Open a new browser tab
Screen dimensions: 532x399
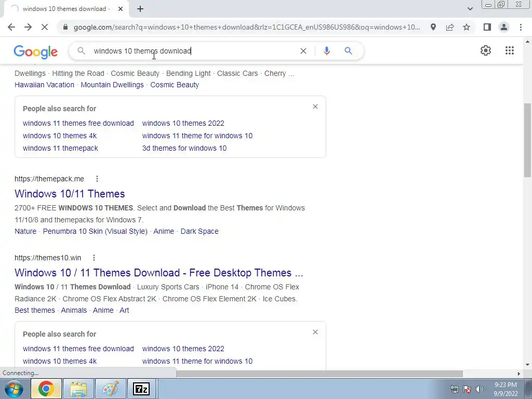[140, 9]
